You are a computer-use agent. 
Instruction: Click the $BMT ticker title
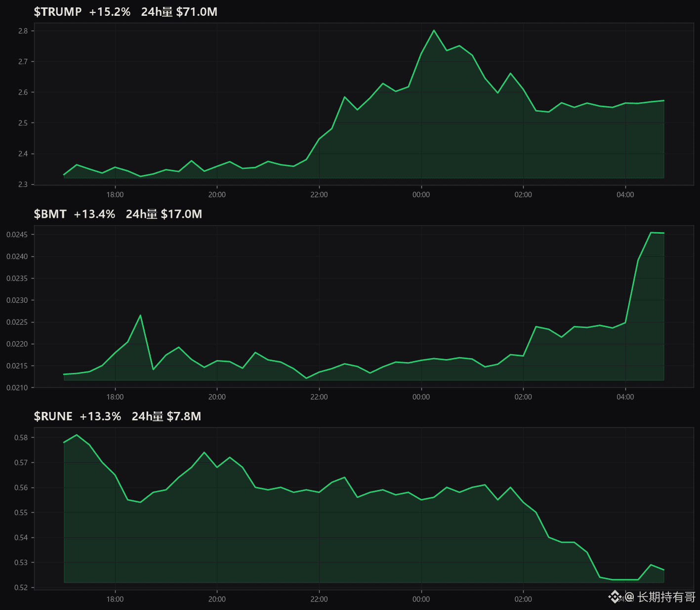(50, 214)
